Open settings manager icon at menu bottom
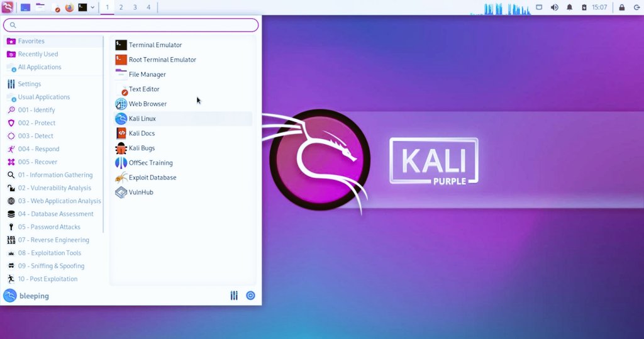644x339 pixels. [x=234, y=296]
